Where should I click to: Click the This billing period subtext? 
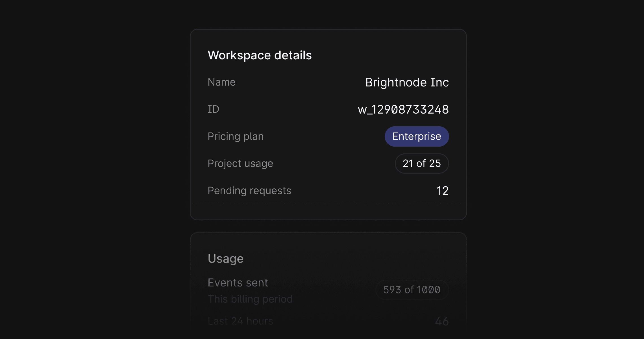tap(250, 299)
